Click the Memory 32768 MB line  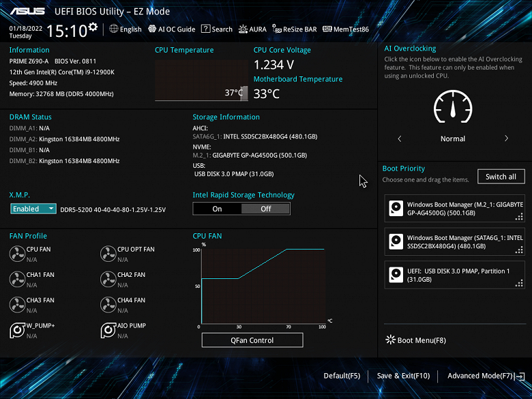pyautogui.click(x=61, y=94)
